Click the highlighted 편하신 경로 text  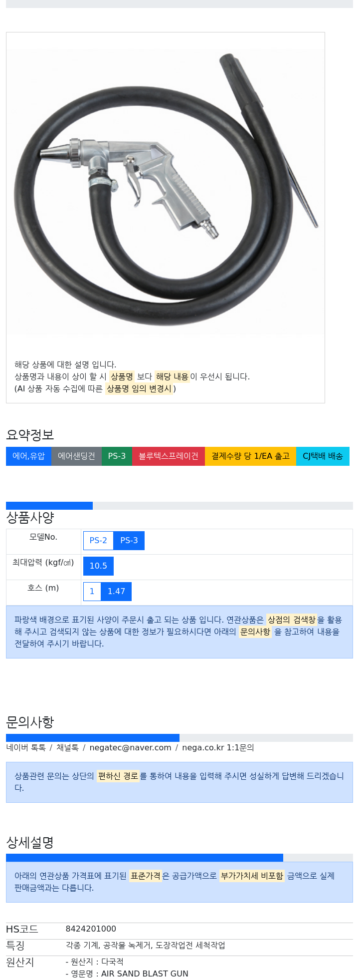(x=118, y=776)
